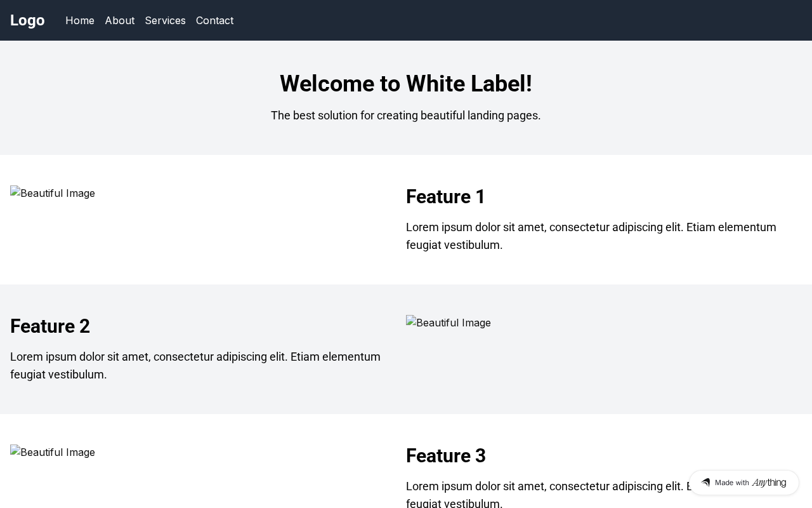Click the Lorem ipsum paragraph under Feature 1
This screenshot has width=812, height=508.
(x=591, y=236)
